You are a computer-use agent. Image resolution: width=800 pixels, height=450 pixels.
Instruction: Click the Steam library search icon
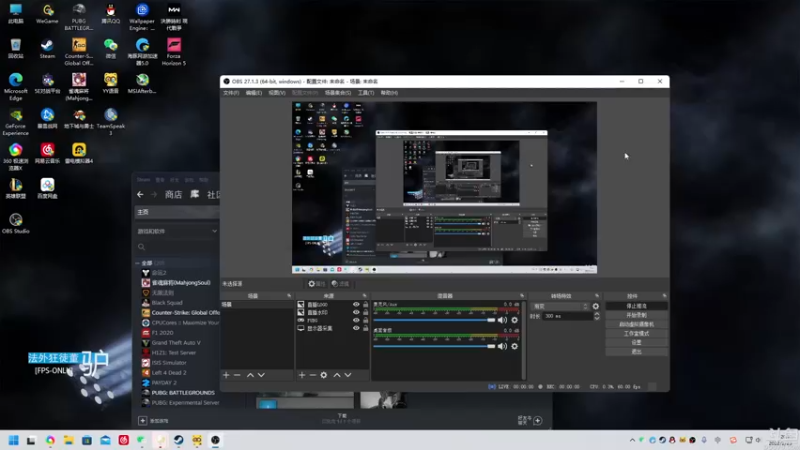point(141,247)
